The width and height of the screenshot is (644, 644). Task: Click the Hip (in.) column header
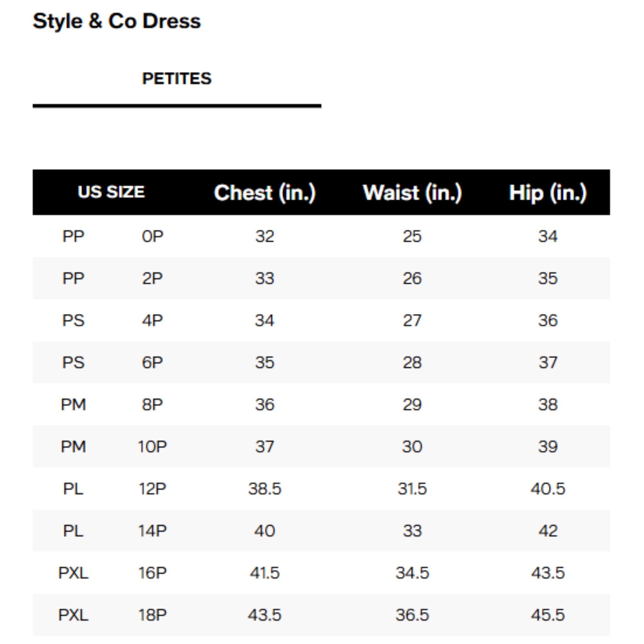click(548, 193)
